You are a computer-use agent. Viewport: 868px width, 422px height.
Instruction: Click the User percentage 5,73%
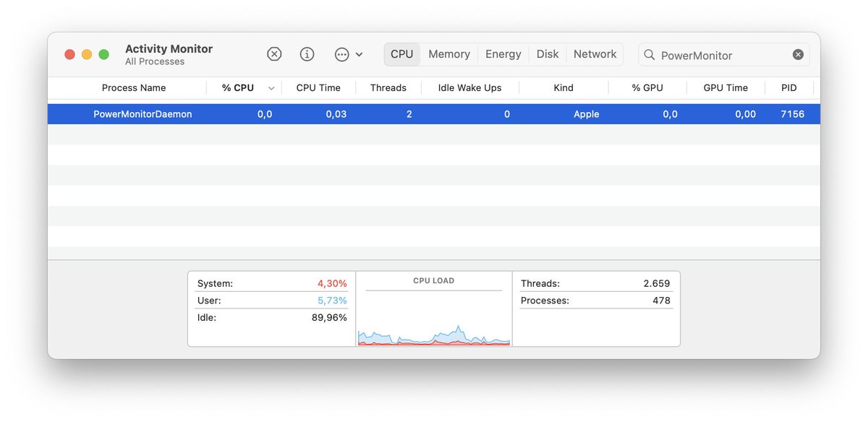point(332,301)
